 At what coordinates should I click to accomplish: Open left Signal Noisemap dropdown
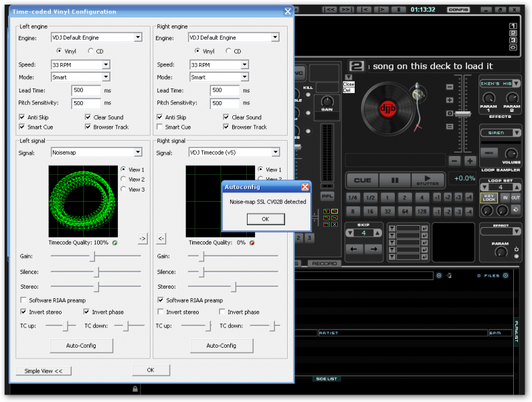pyautogui.click(x=138, y=152)
